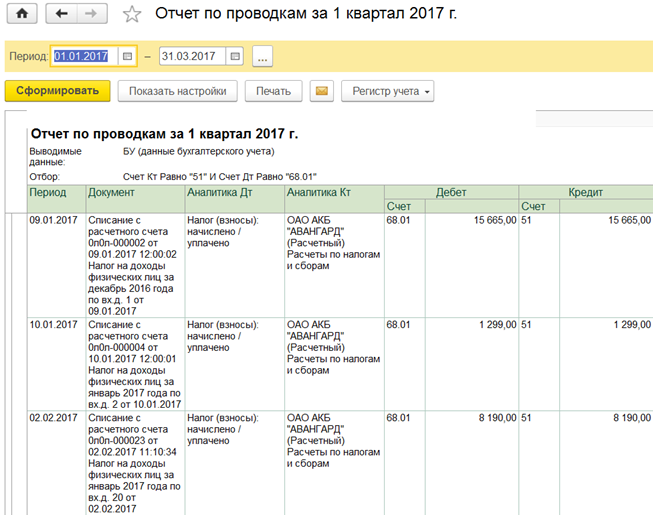
Task: Open calendar for start date 01.01.2017
Action: [x=128, y=56]
